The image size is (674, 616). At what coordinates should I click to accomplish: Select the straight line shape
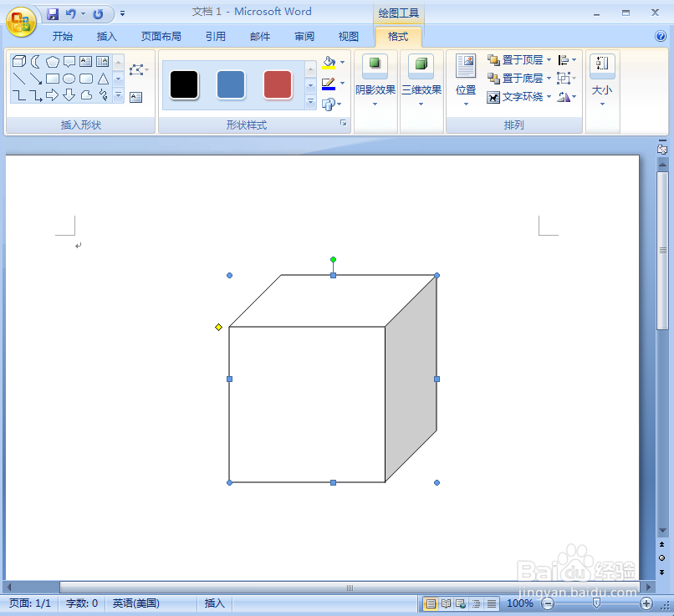click(19, 79)
